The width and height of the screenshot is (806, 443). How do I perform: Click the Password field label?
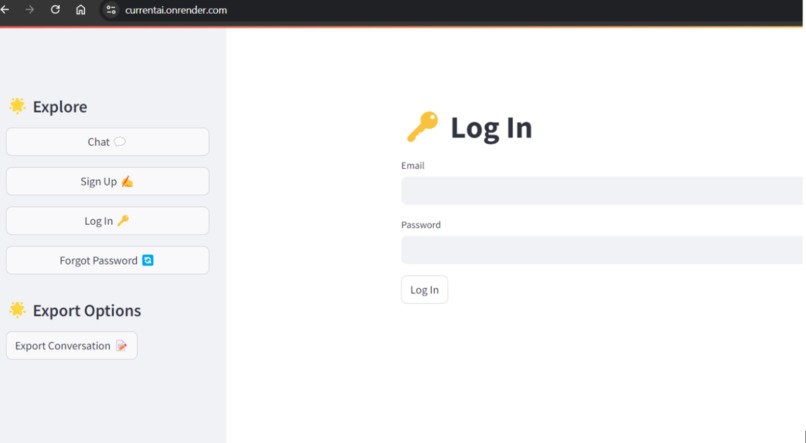[x=421, y=225]
